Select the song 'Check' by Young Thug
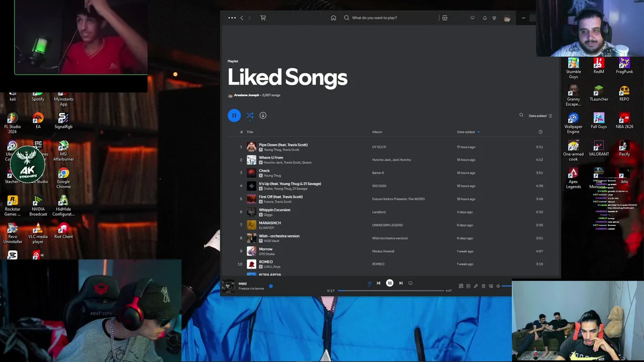The height and width of the screenshot is (362, 644). click(264, 170)
